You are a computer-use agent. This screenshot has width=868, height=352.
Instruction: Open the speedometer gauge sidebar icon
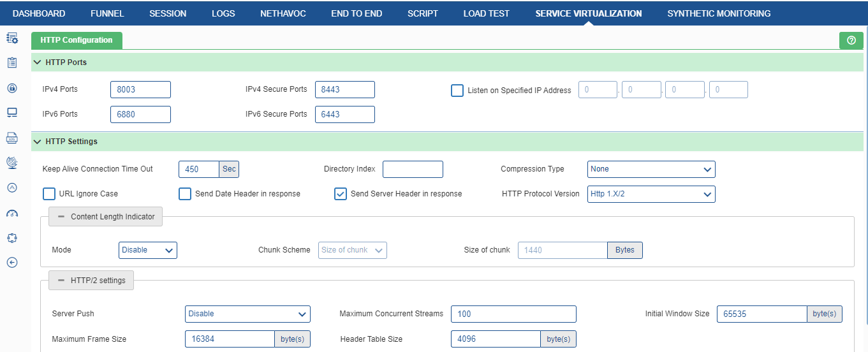coord(11,213)
